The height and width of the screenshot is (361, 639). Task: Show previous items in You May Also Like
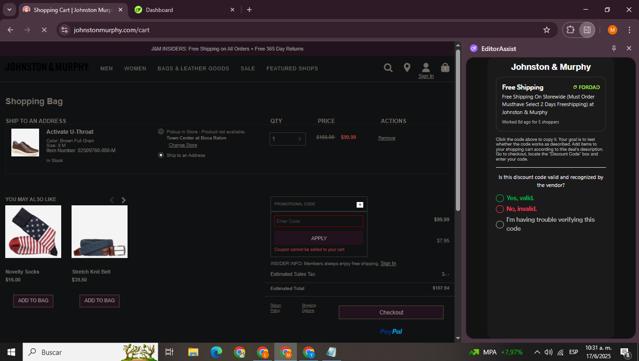coord(112,200)
